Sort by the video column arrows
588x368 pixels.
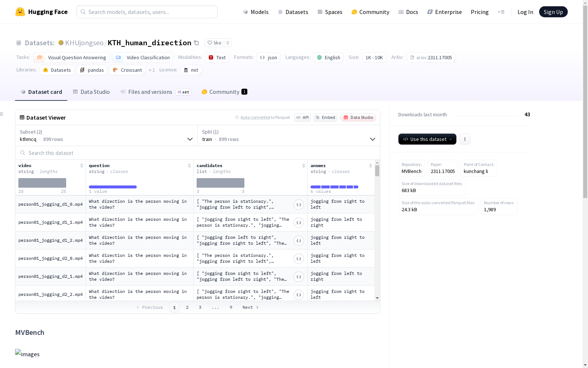pos(82,166)
